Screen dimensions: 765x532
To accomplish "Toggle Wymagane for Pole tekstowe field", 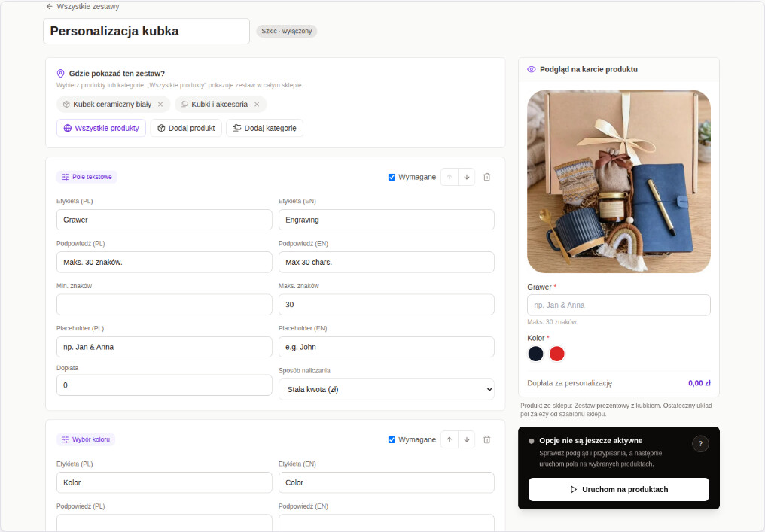I will 392,177.
